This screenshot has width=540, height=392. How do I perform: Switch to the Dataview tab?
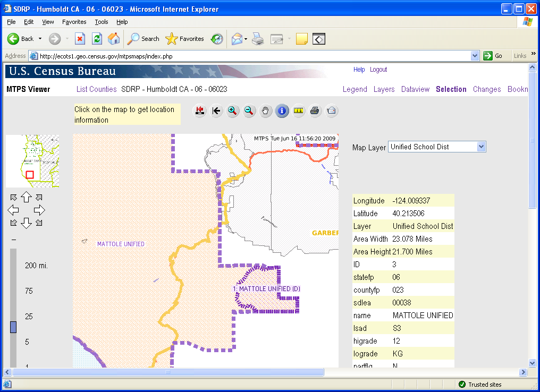click(415, 89)
